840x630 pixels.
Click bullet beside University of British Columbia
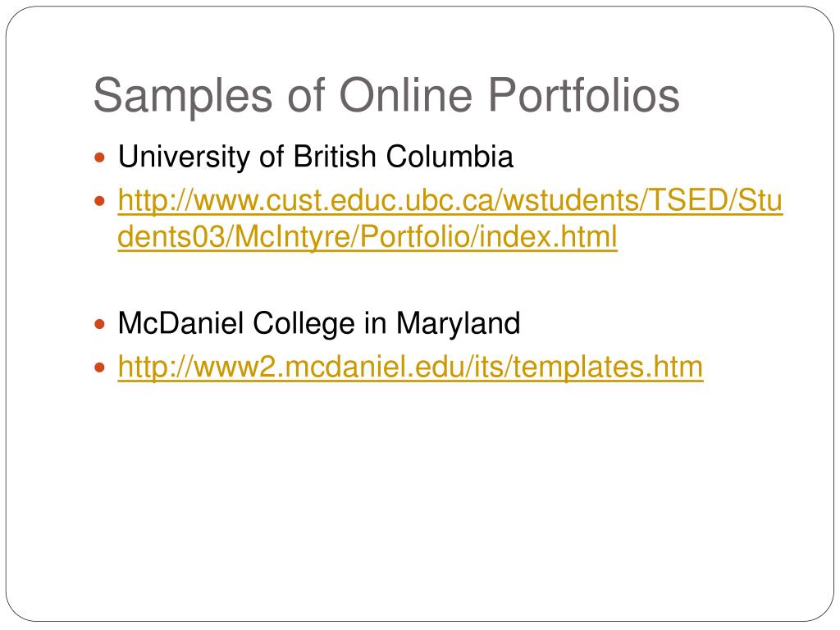click(x=99, y=158)
